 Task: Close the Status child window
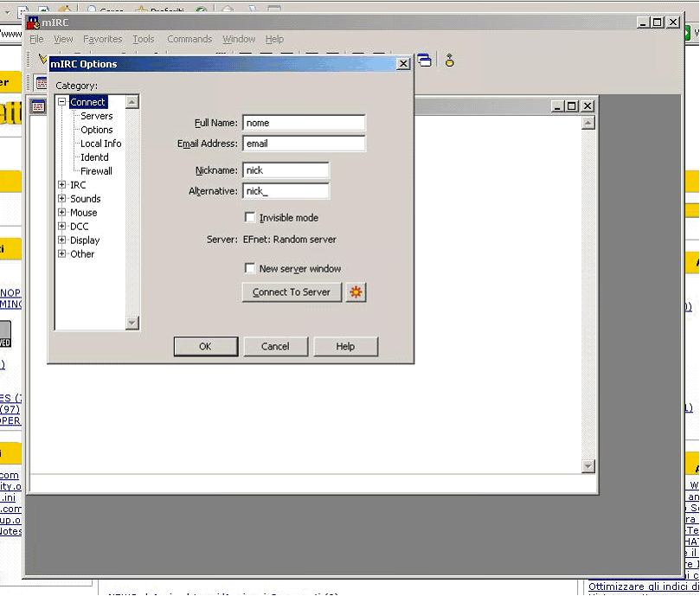[588, 106]
